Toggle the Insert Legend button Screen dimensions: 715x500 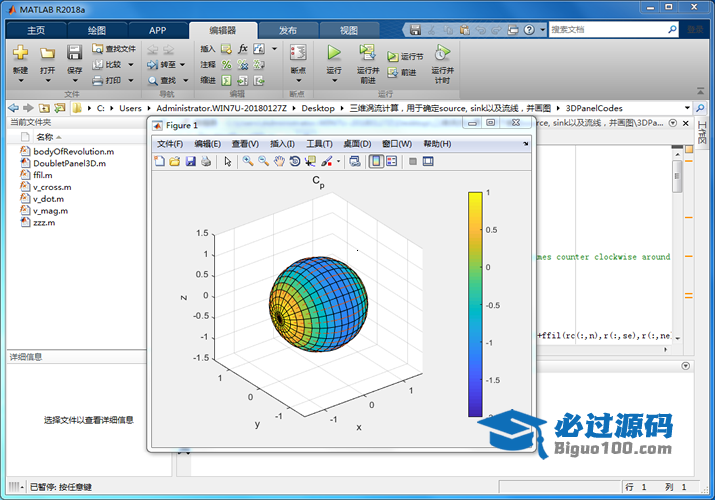click(x=392, y=161)
